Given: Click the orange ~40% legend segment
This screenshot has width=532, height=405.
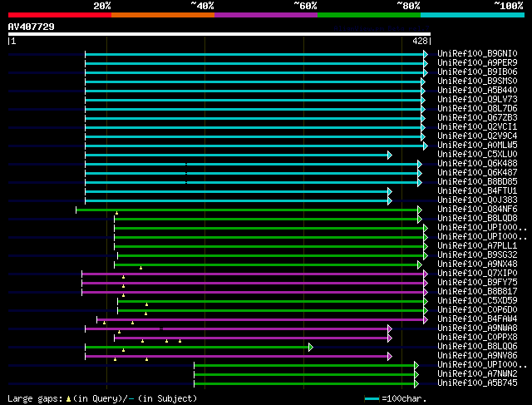Looking at the screenshot, I should (x=163, y=15).
